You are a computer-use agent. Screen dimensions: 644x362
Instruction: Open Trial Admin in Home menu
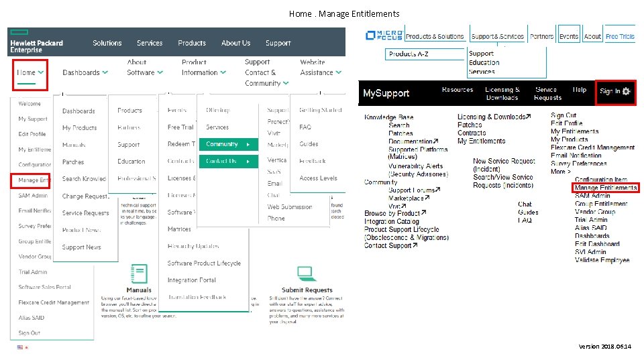33,272
